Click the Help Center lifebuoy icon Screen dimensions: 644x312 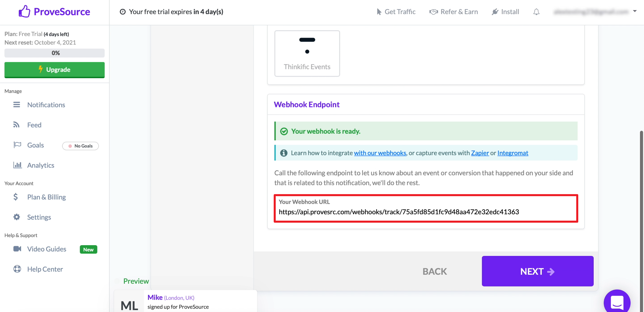pos(17,269)
